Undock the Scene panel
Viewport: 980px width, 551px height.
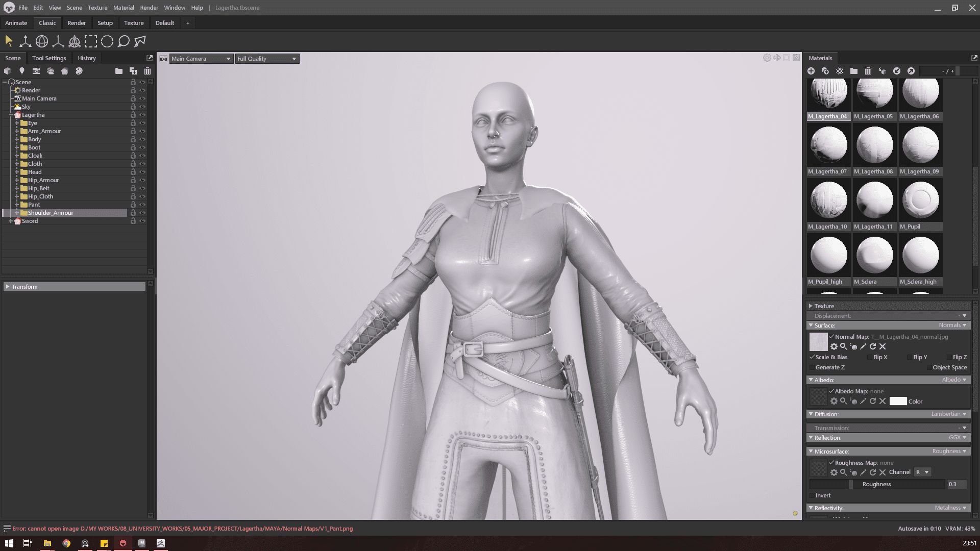pos(150,58)
